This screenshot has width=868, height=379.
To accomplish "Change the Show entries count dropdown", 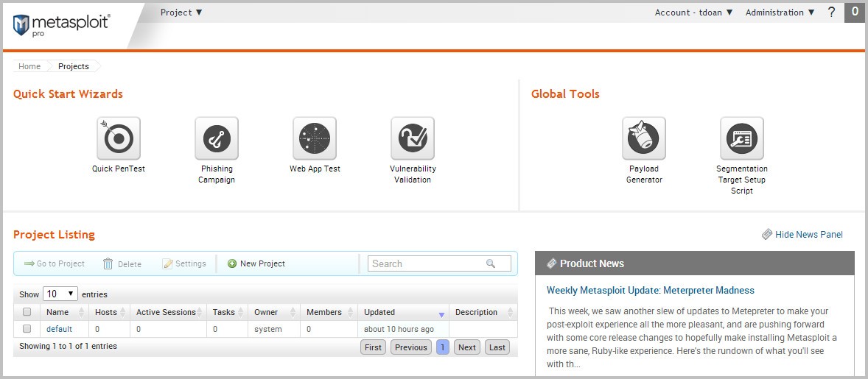I will 60,294.
